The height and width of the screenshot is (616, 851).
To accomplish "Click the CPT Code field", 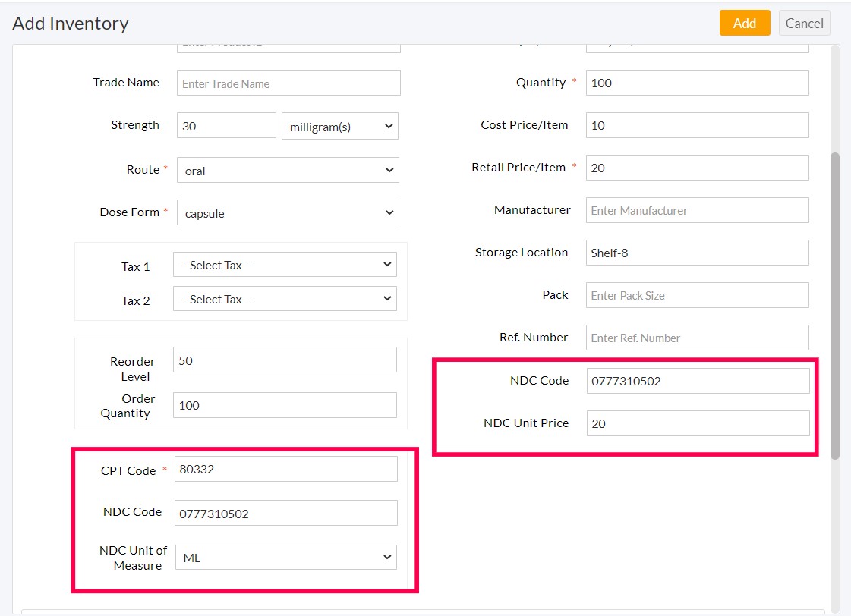I will 285,469.
